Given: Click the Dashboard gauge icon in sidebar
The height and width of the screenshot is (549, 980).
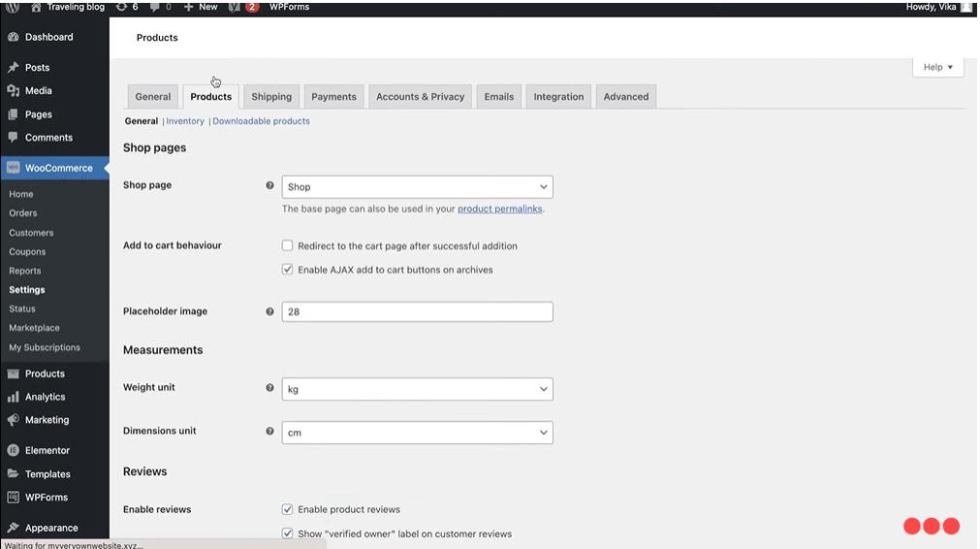Looking at the screenshot, I should click(x=14, y=37).
